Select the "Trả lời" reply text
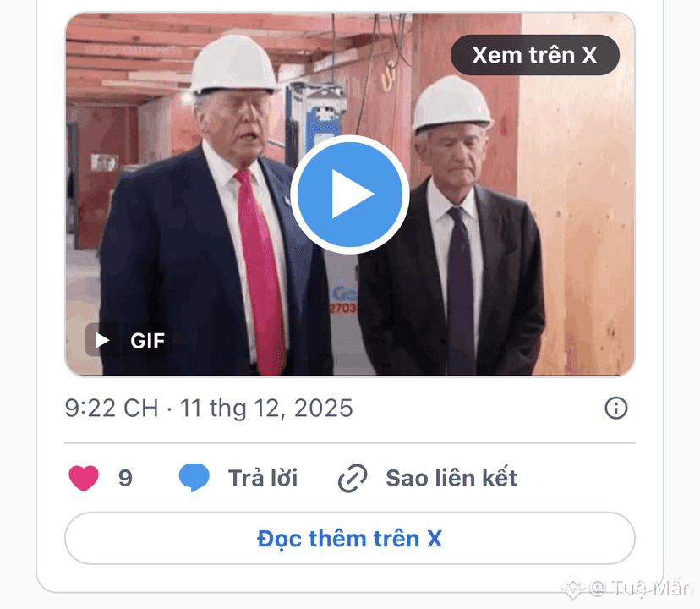The image size is (700, 609). [x=263, y=478]
